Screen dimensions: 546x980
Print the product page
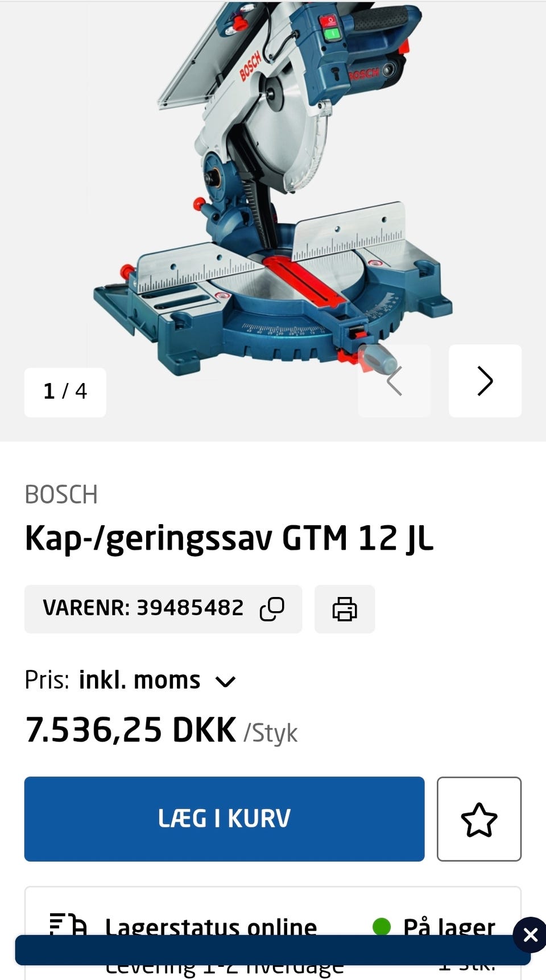pyautogui.click(x=345, y=609)
